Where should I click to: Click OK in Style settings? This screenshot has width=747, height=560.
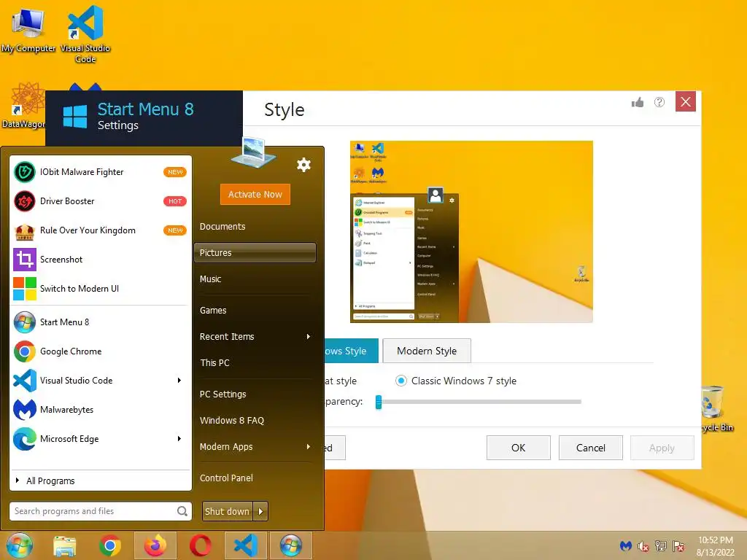519,448
